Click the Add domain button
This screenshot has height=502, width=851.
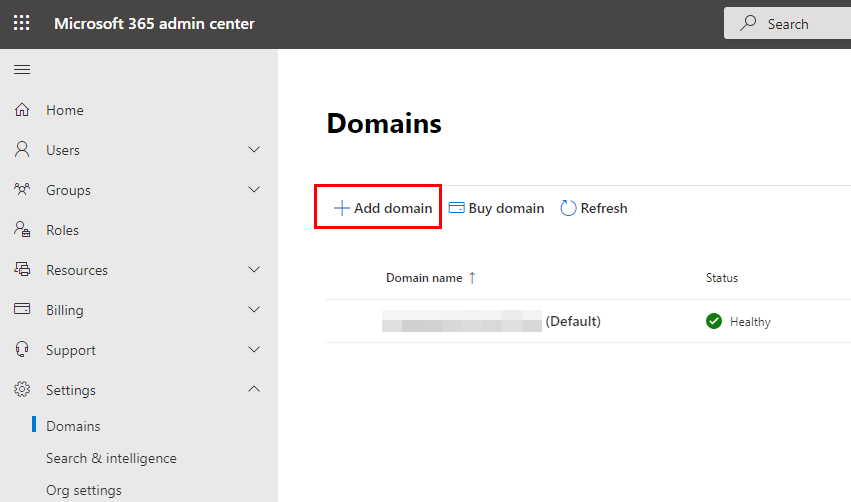(383, 208)
